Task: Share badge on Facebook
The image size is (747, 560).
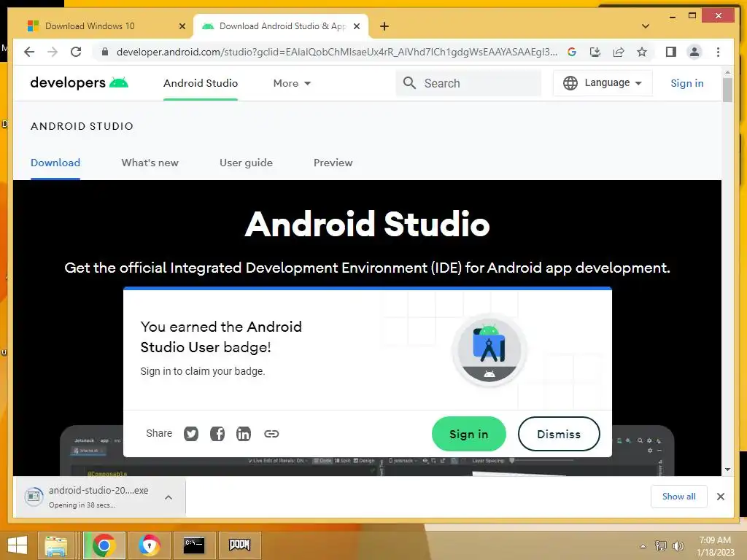Action: [x=217, y=434]
